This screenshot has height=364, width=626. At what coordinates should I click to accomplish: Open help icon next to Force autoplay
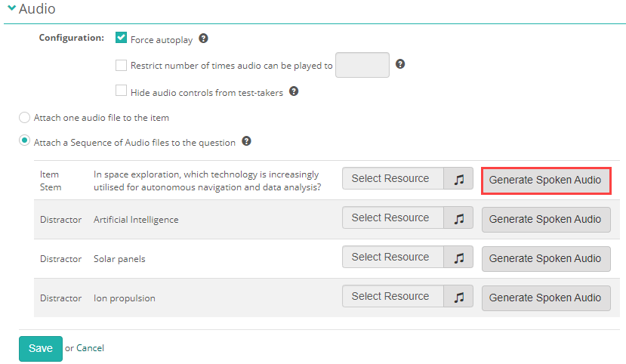tap(203, 39)
